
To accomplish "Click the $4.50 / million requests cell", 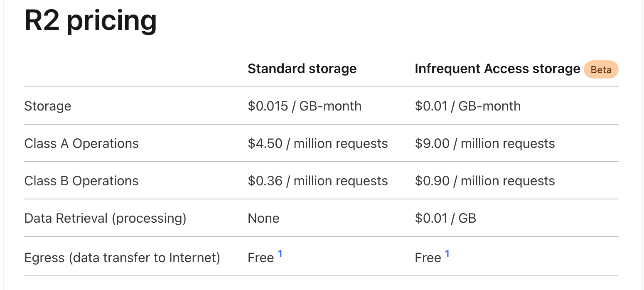I will (318, 143).
